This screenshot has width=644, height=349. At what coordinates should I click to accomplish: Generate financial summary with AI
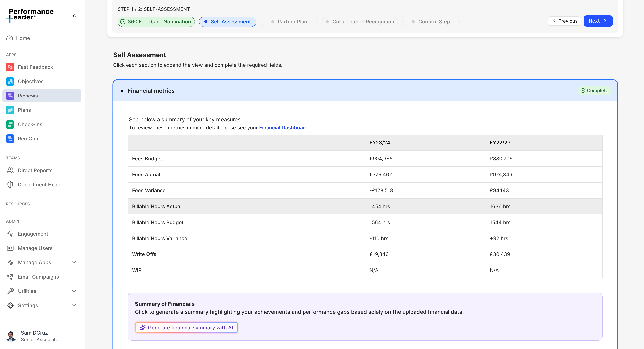click(186, 328)
